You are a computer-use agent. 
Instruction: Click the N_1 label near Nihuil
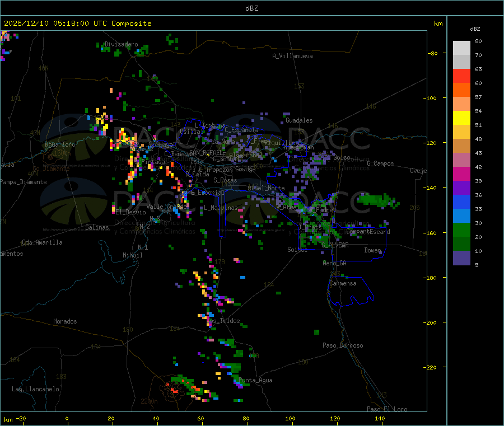click(x=143, y=247)
